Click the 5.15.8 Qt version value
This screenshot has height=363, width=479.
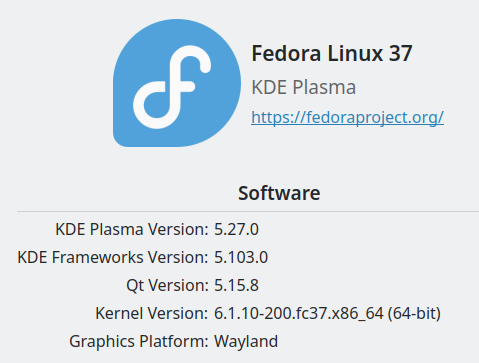(x=236, y=285)
